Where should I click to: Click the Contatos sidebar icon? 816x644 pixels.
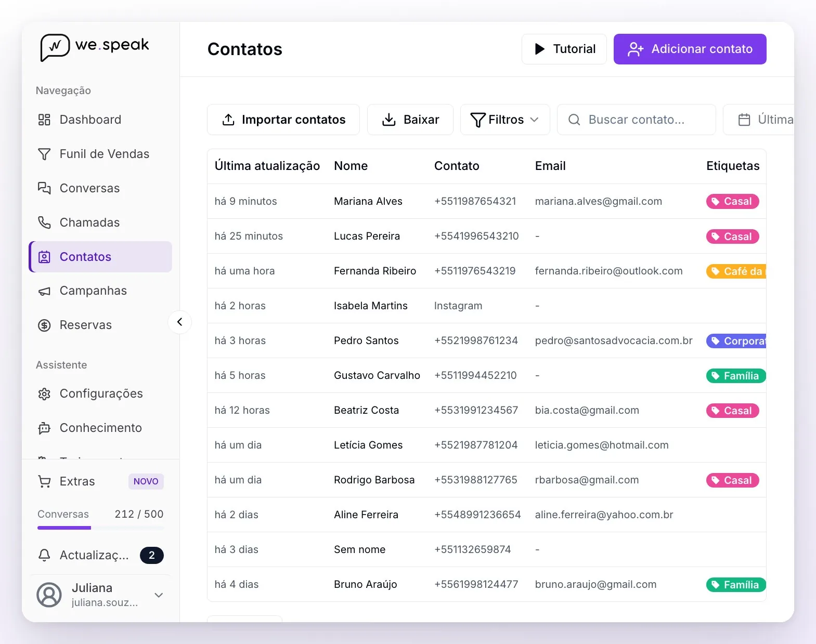coord(45,257)
